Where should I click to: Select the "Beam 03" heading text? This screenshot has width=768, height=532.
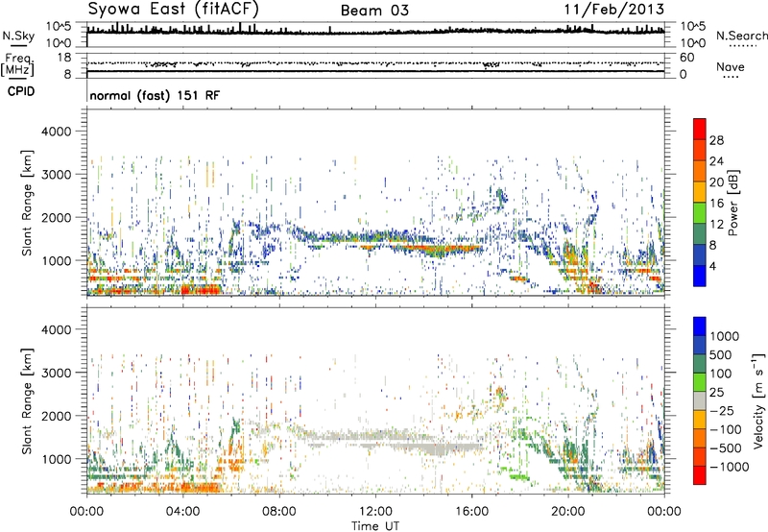pyautogui.click(x=374, y=11)
